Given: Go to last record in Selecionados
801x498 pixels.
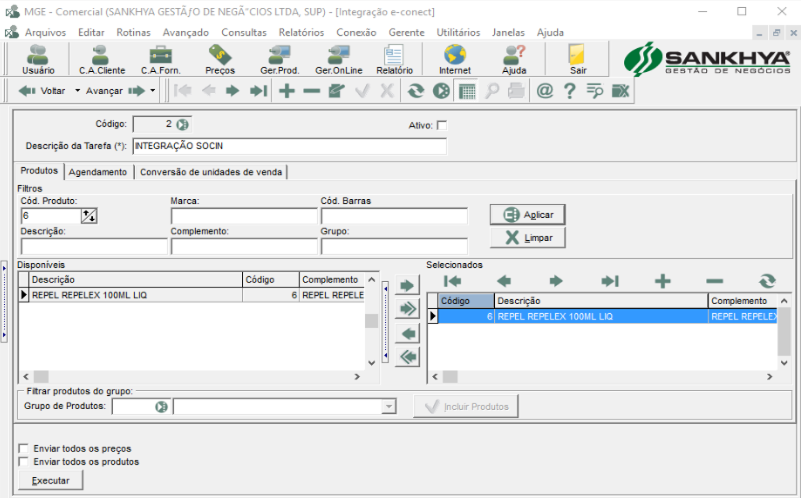Looking at the screenshot, I should [609, 281].
